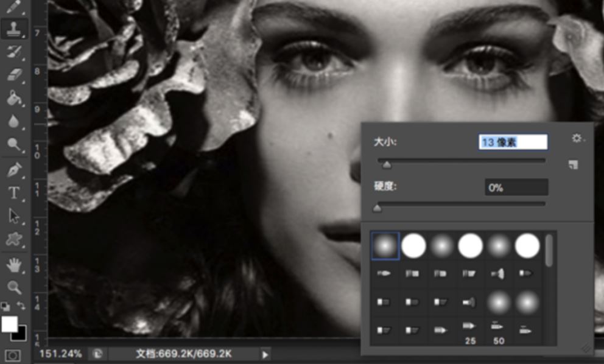
Task: Select the Path Selection arrow tool
Action: 13,216
